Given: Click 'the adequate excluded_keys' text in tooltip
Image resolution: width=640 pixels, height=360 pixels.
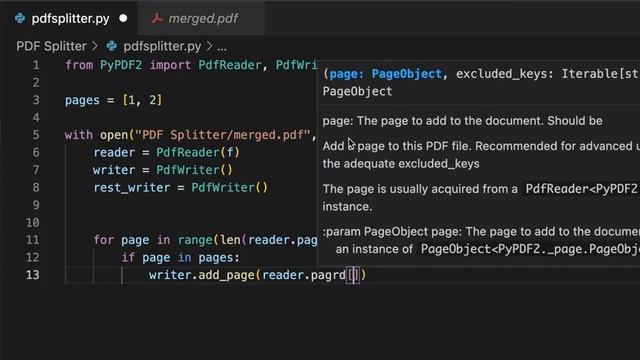Looking at the screenshot, I should 401,164.
